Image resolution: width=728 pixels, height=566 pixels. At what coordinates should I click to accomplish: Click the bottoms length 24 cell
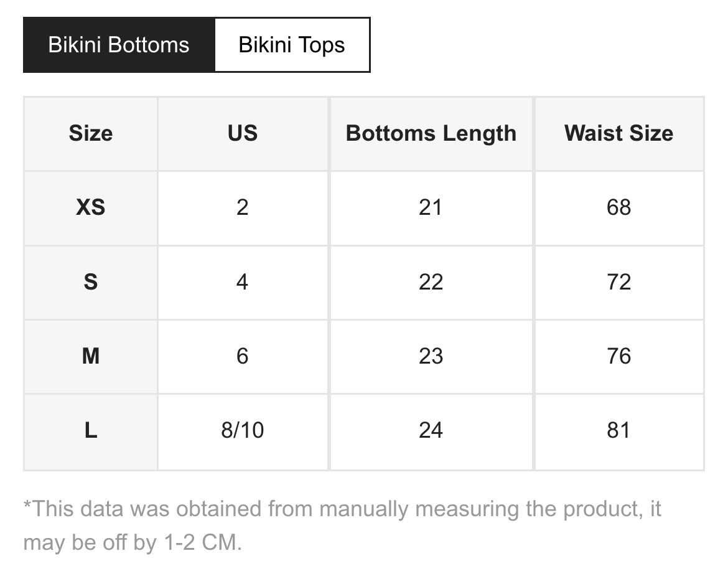[431, 430]
